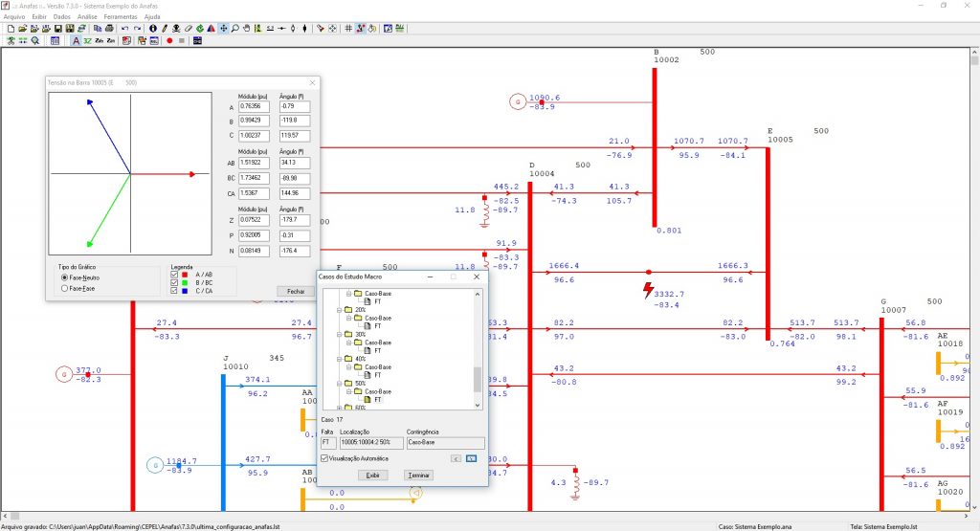
Task: Click the info circle toolbar icon
Action: [x=153, y=29]
